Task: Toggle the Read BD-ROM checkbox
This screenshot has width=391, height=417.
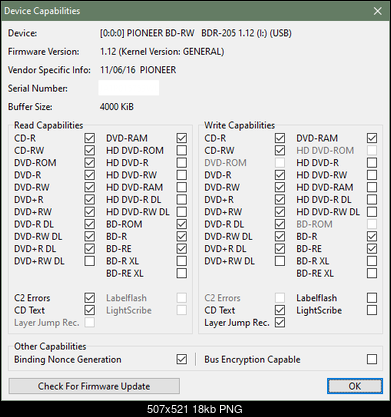Action: click(x=182, y=224)
